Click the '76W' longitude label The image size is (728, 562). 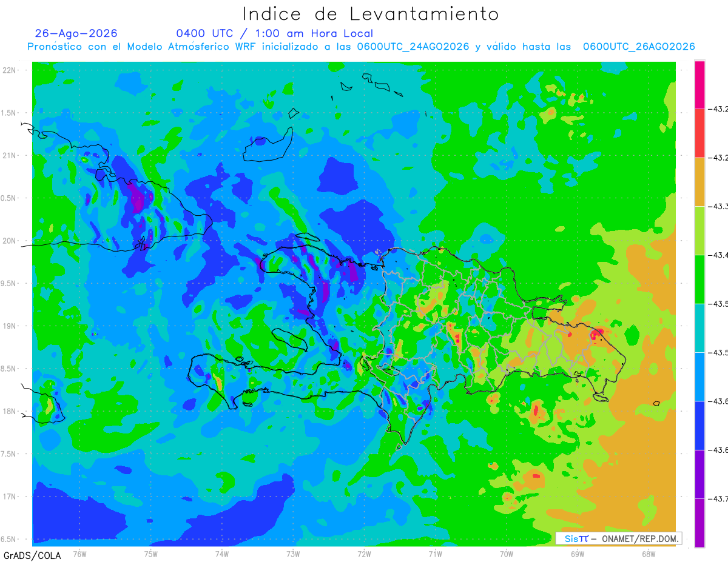[79, 554]
